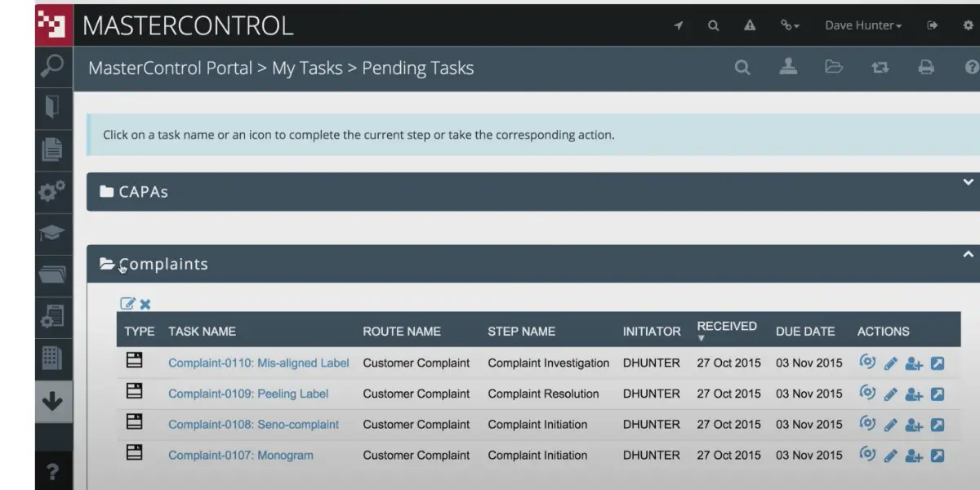
Task: Go to MasterControl Portal breadcrumb
Action: pyautogui.click(x=170, y=68)
